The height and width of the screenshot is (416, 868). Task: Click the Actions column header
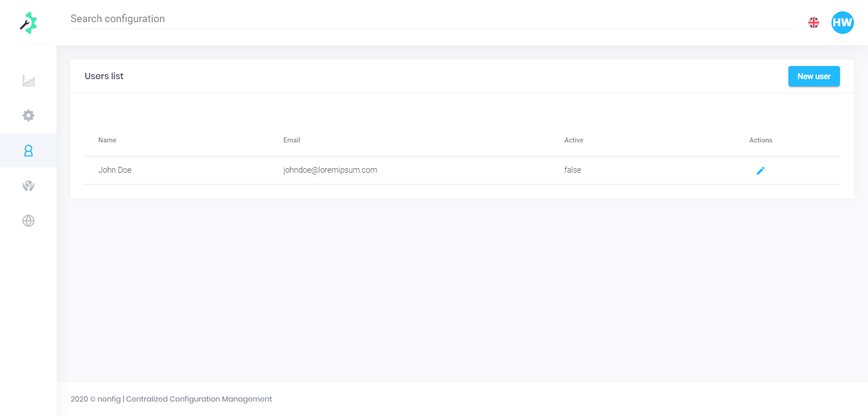tap(761, 140)
